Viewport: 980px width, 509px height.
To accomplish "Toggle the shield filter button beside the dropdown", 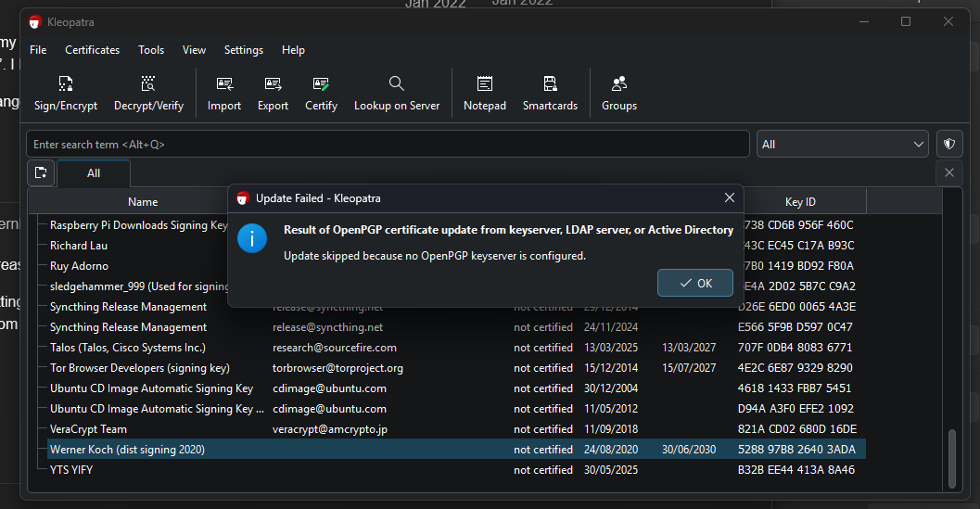I will [948, 145].
